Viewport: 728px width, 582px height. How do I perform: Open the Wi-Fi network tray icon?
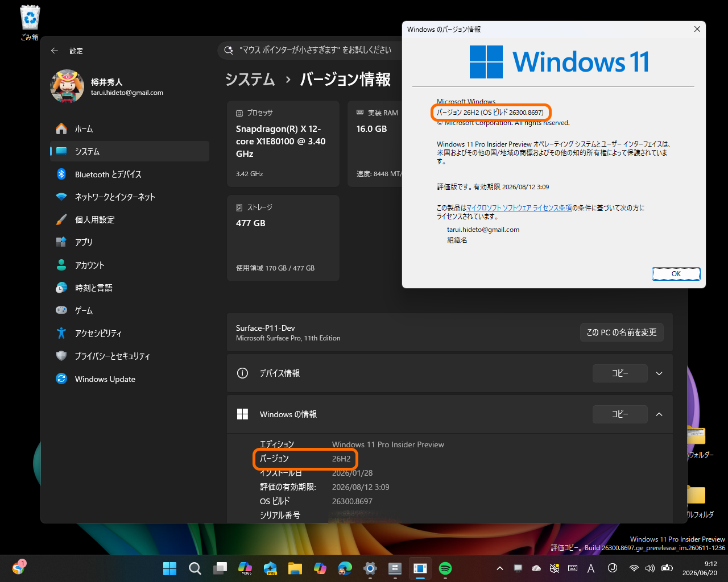tap(634, 568)
